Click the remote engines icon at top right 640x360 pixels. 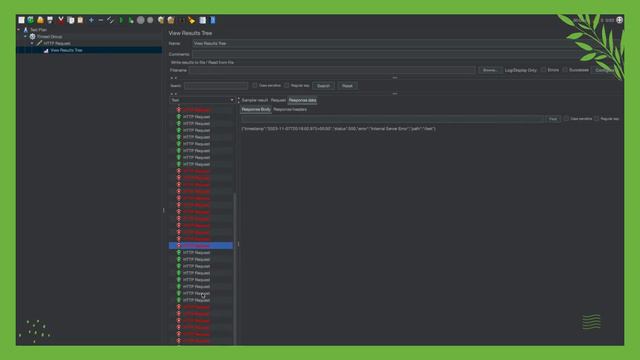click(x=620, y=20)
